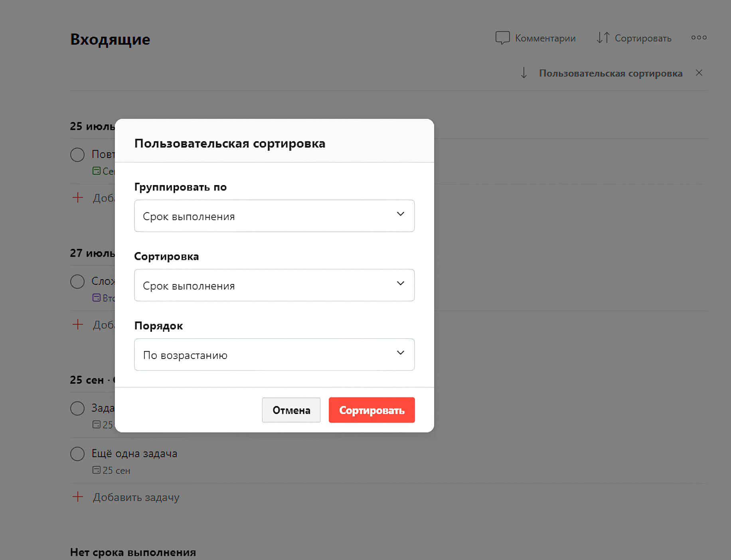Screen dimensions: 731x560
Task: Expand the Группировать по dropdown
Action: (x=275, y=216)
